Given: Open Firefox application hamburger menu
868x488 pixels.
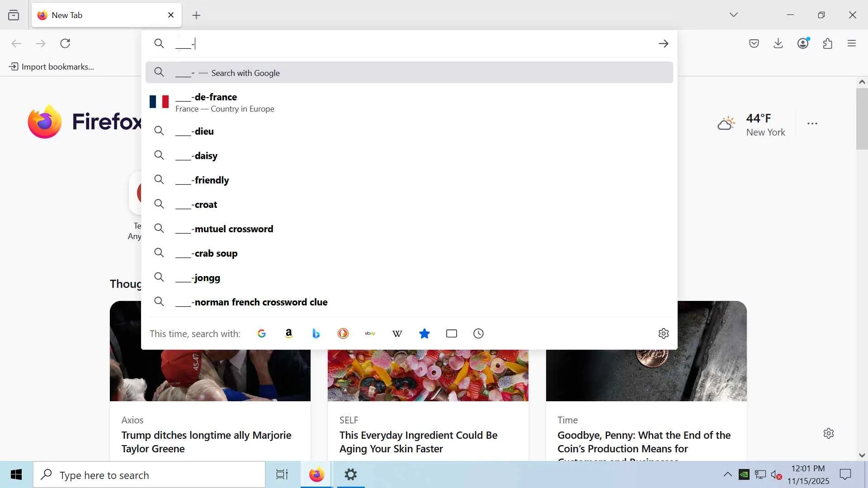Looking at the screenshot, I should (852, 43).
